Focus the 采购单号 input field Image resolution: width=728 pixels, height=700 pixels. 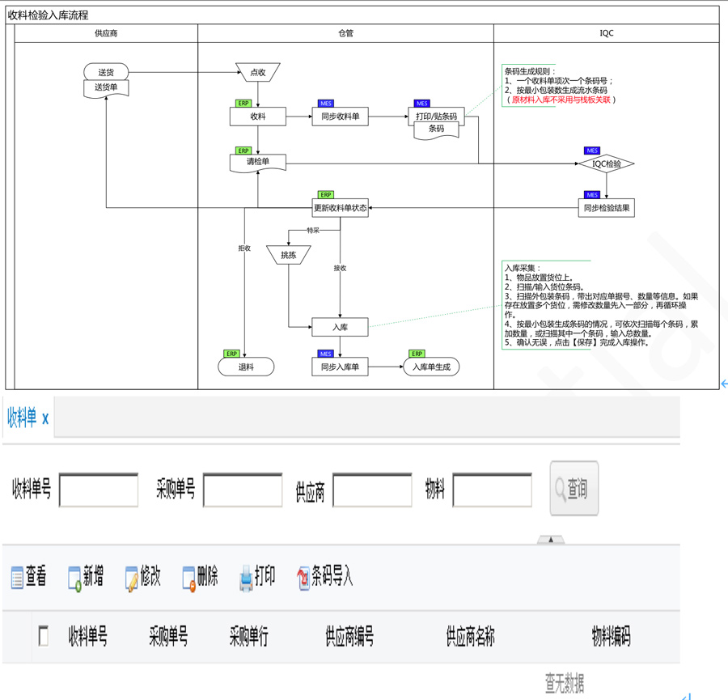coord(243,490)
